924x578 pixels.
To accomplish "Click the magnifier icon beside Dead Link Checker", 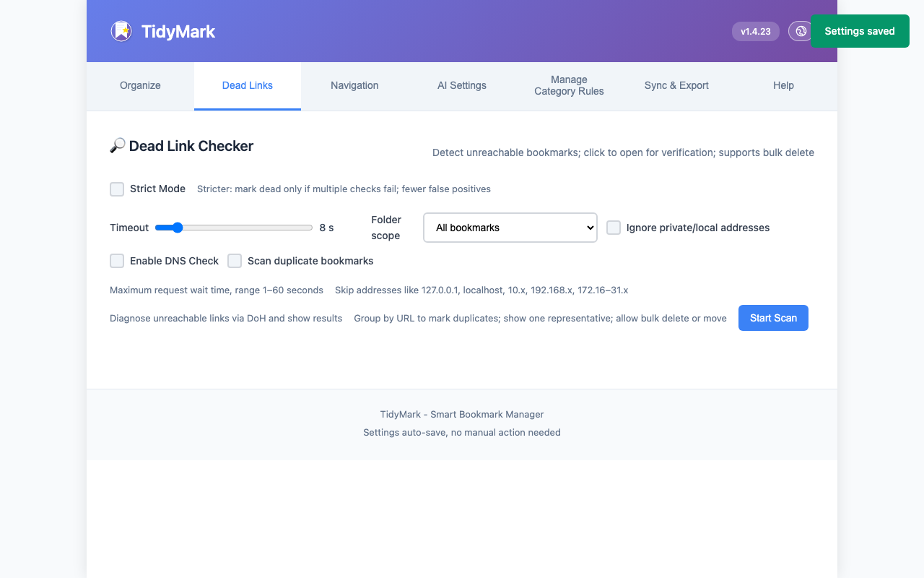I will 117,146.
